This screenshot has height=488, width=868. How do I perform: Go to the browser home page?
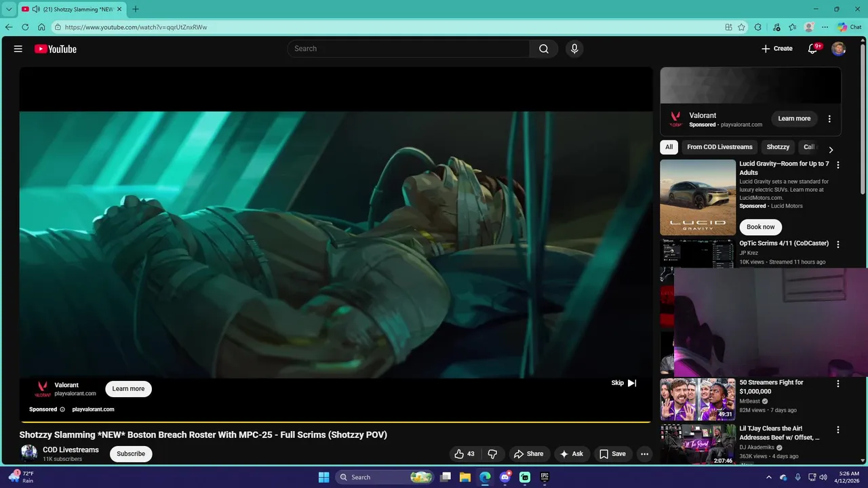pyautogui.click(x=41, y=27)
